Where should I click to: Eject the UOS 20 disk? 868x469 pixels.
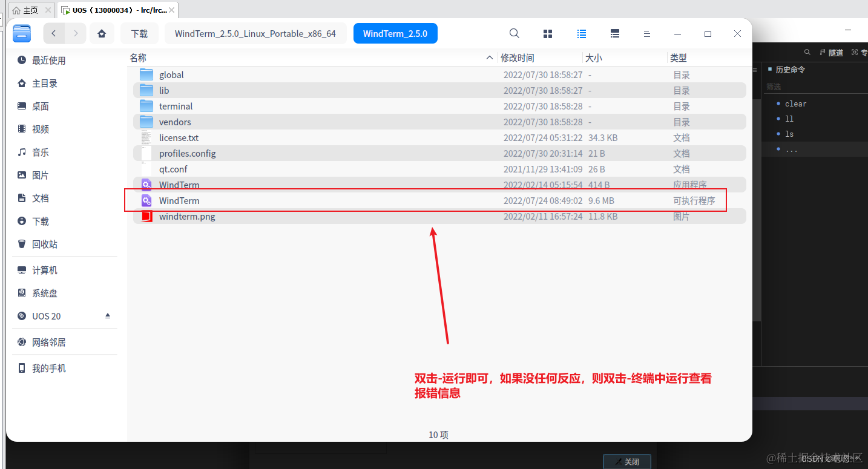tap(108, 316)
